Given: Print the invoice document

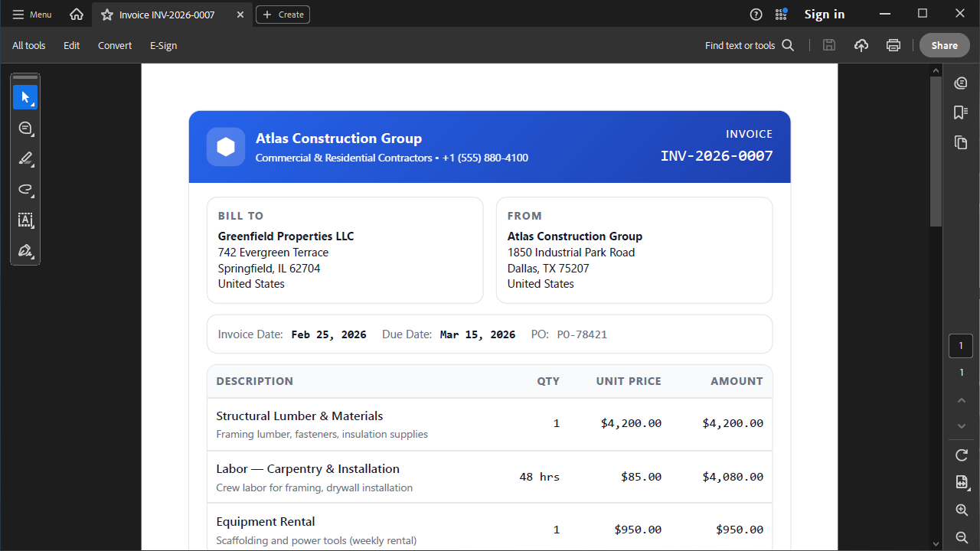Looking at the screenshot, I should point(893,45).
